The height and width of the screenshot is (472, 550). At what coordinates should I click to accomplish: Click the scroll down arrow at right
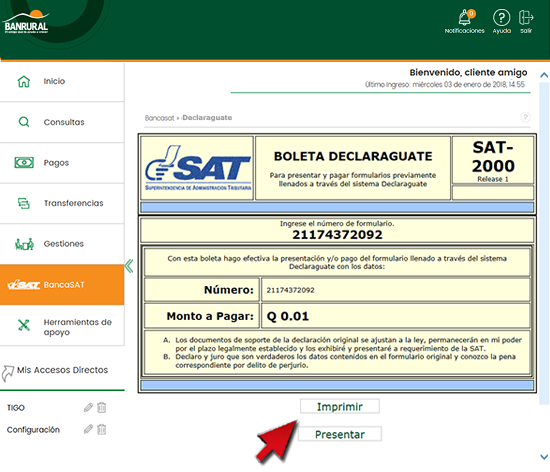[544, 457]
